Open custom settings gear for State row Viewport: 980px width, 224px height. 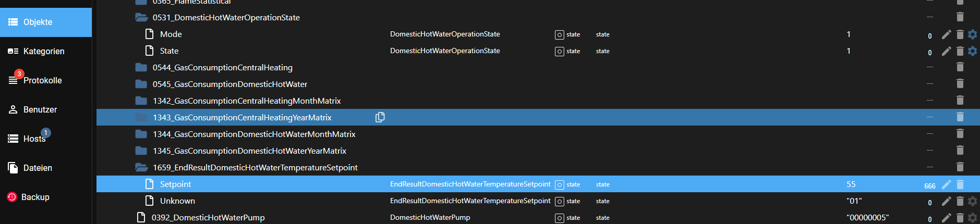(972, 51)
